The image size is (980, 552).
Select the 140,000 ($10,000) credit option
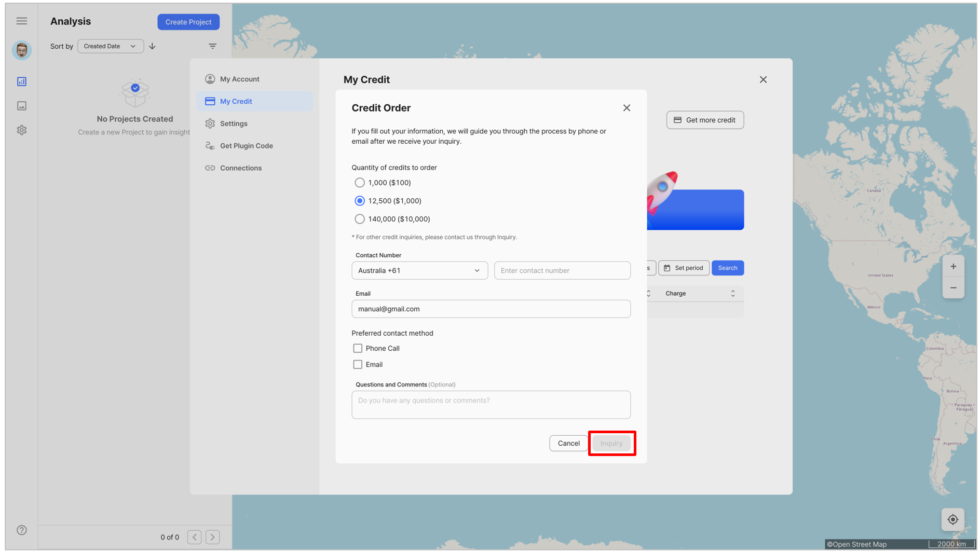click(x=392, y=219)
